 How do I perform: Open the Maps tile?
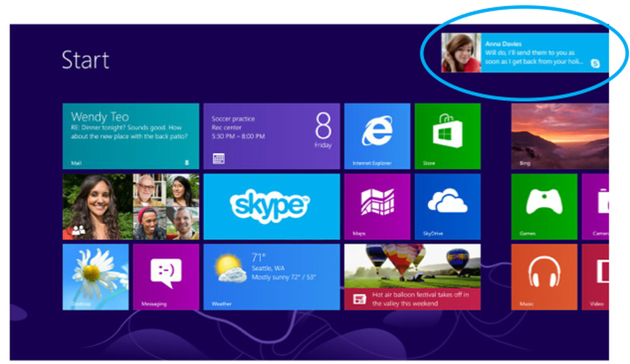click(377, 207)
